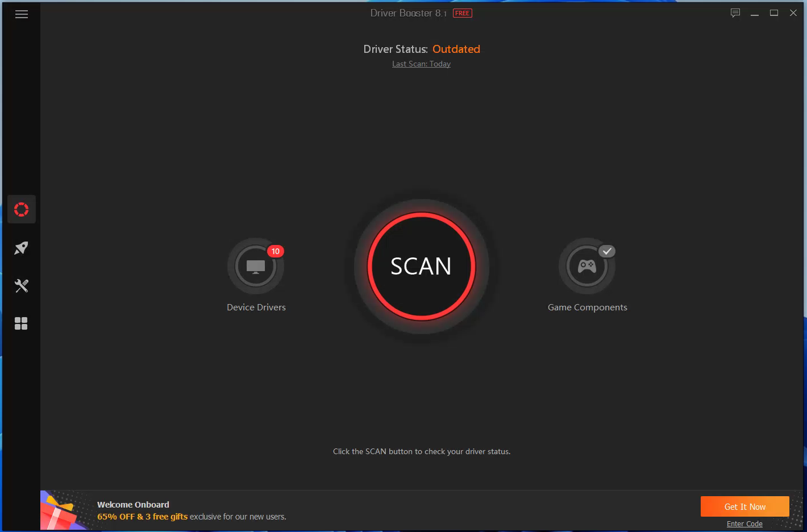Viewport: 807px width, 532px height.
Task: Select the red Driver Booster scan sidebar icon
Action: 22,209
